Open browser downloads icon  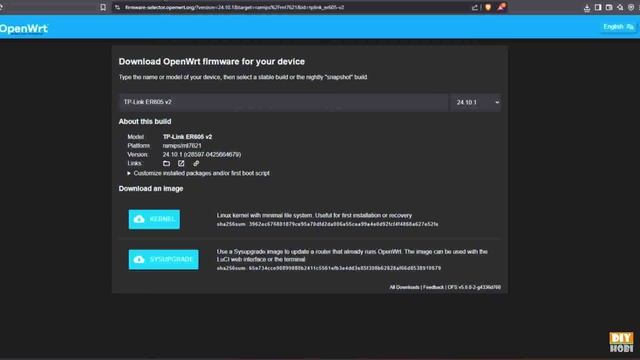pos(587,8)
